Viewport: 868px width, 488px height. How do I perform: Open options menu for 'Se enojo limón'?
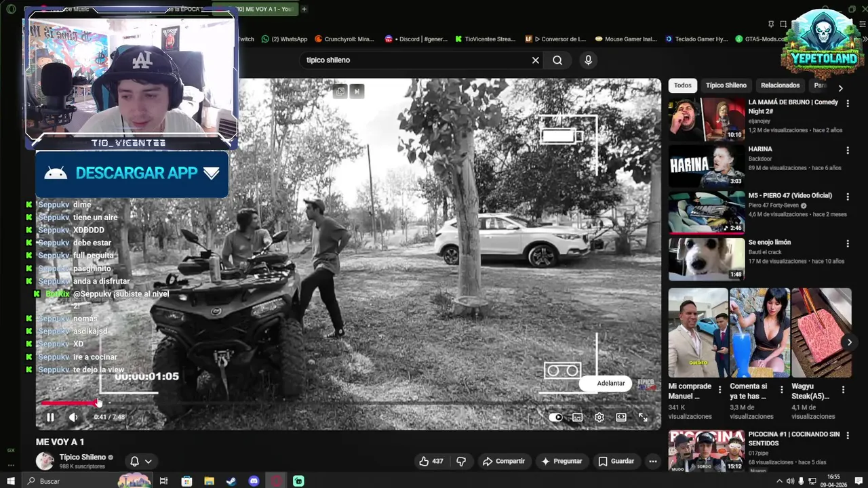[847, 243]
